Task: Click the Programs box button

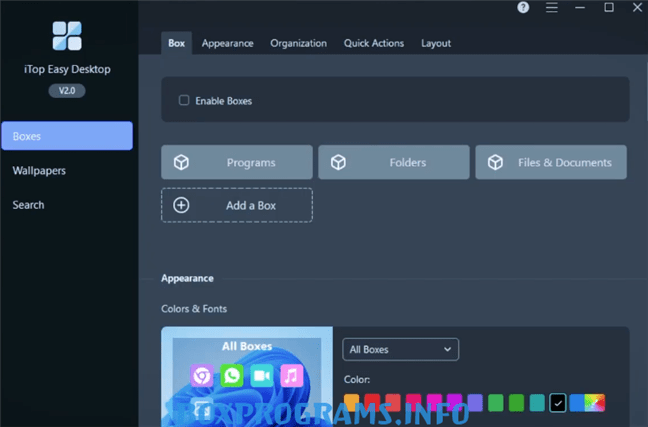Action: coord(237,162)
